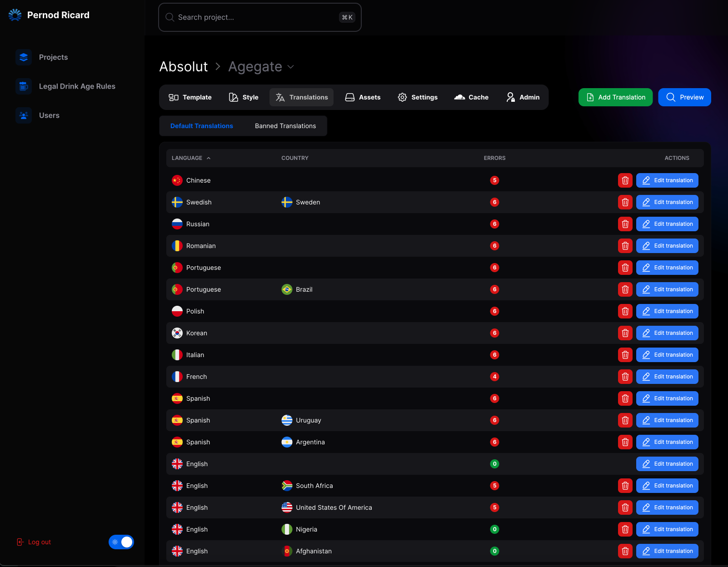The width and height of the screenshot is (728, 567).
Task: Click the Add Translation button
Action: pos(615,97)
